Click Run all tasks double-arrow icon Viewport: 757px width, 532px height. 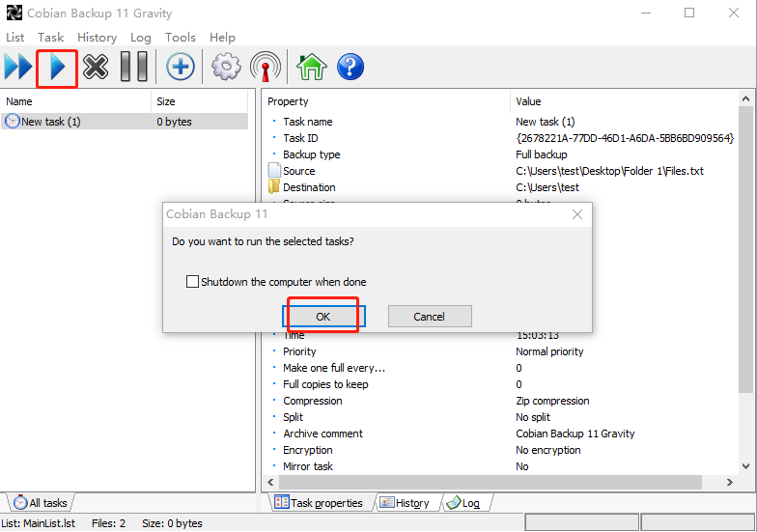(x=18, y=67)
